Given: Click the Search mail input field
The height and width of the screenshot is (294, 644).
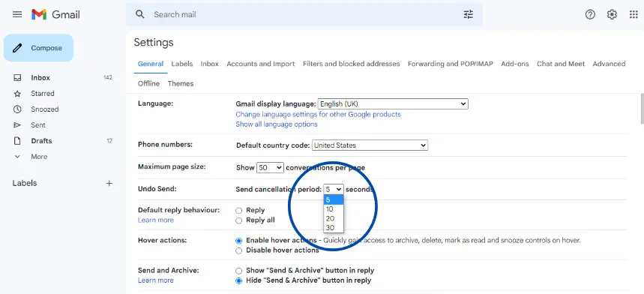Looking at the screenshot, I should click(304, 14).
